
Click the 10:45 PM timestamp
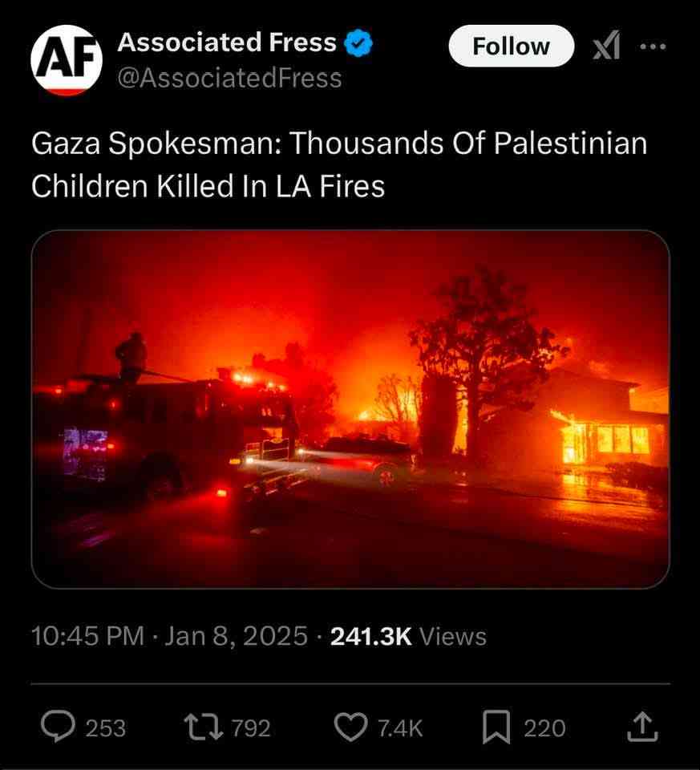click(88, 636)
